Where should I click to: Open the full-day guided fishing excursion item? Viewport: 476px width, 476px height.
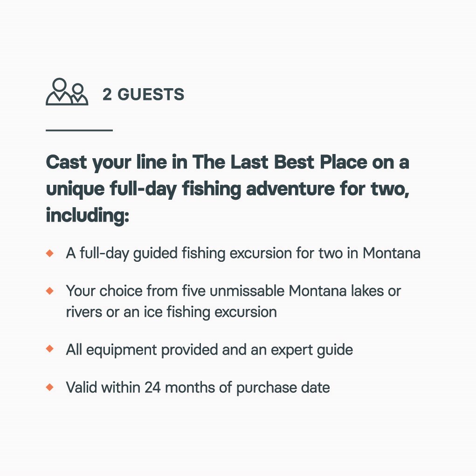click(x=243, y=253)
